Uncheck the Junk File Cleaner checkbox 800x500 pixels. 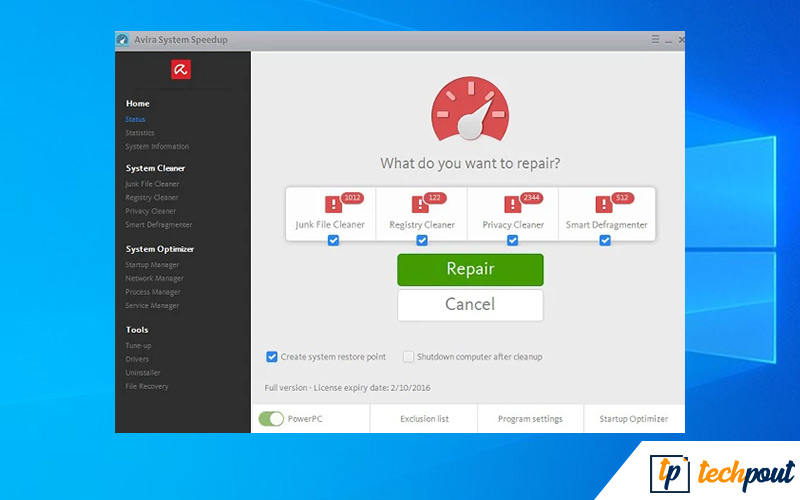click(333, 240)
